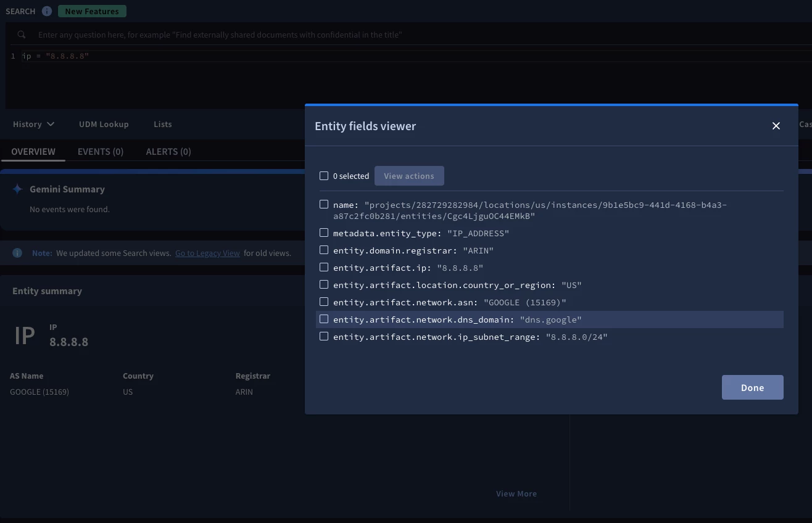Open Lists

163,124
